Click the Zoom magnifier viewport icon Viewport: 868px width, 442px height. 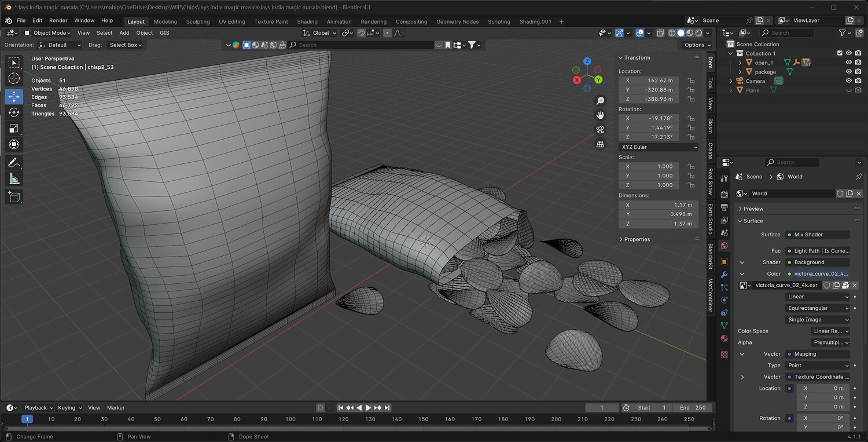pyautogui.click(x=600, y=101)
